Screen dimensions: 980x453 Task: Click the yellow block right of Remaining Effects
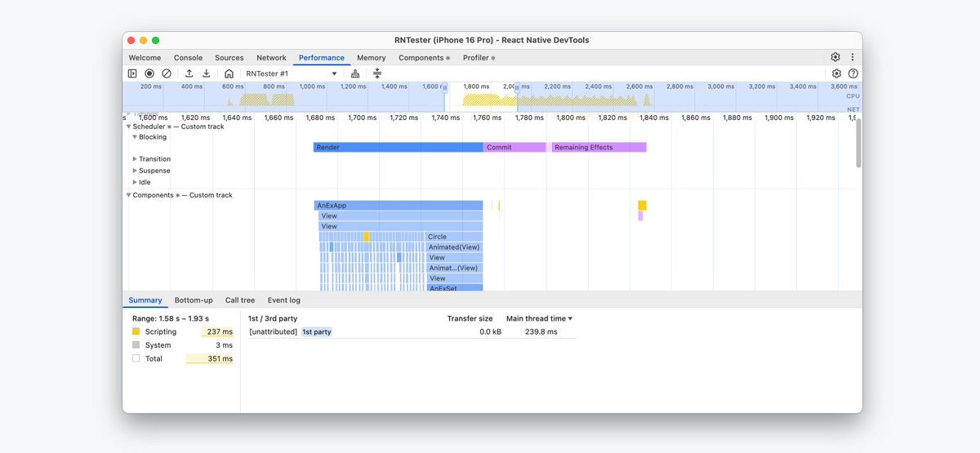(643, 206)
